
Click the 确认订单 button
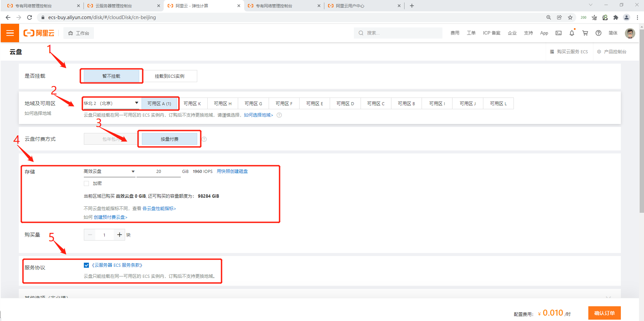[604, 313]
